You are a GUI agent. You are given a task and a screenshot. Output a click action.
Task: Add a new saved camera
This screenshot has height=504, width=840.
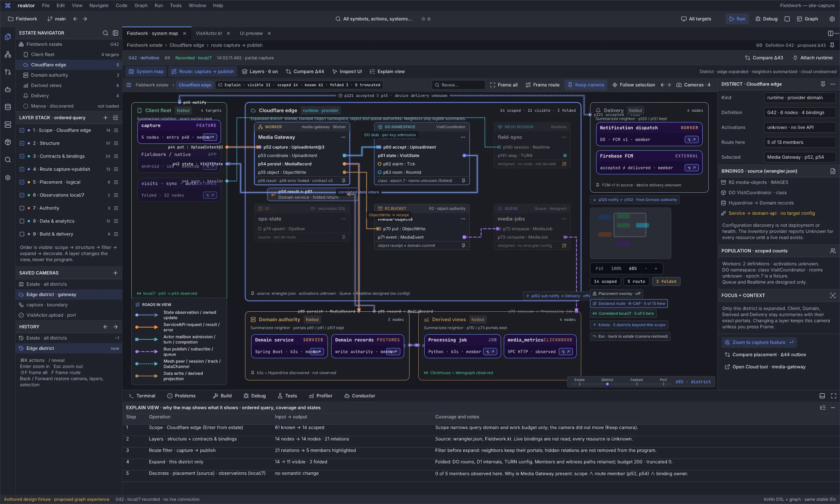(x=116, y=273)
